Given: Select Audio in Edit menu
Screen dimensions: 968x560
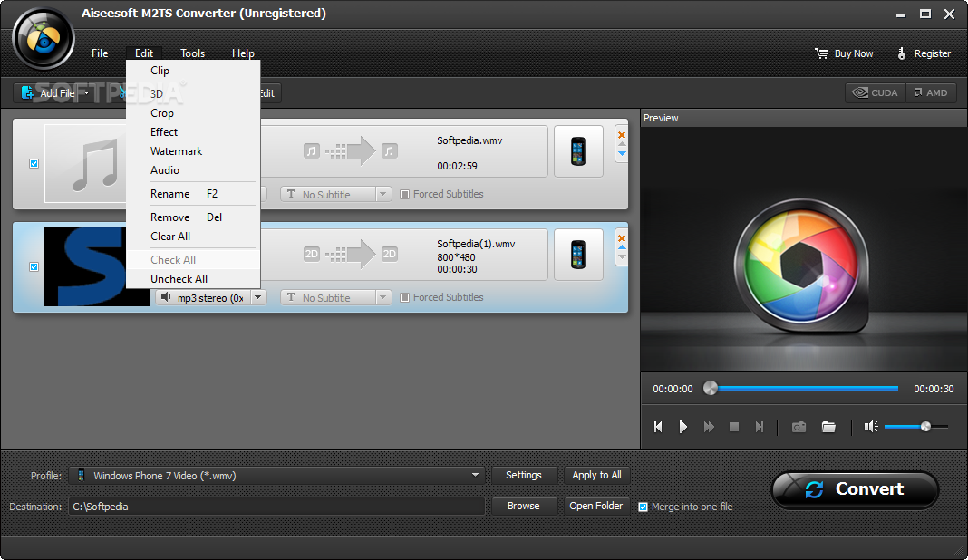Looking at the screenshot, I should [x=193, y=170].
